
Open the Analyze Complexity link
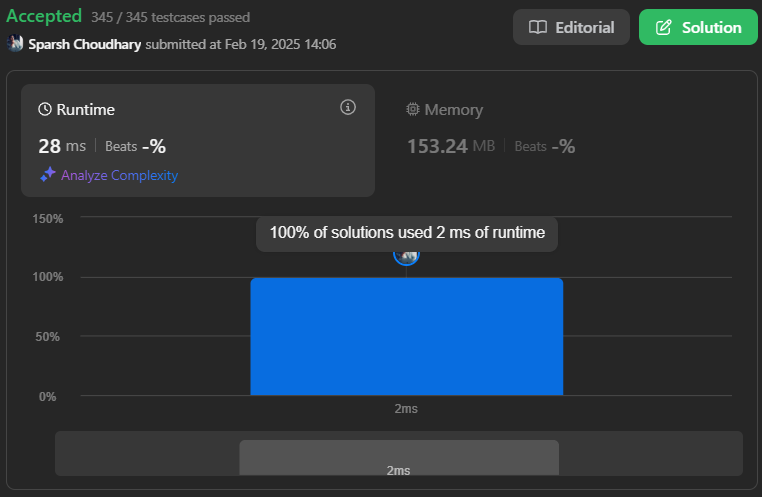coord(119,175)
